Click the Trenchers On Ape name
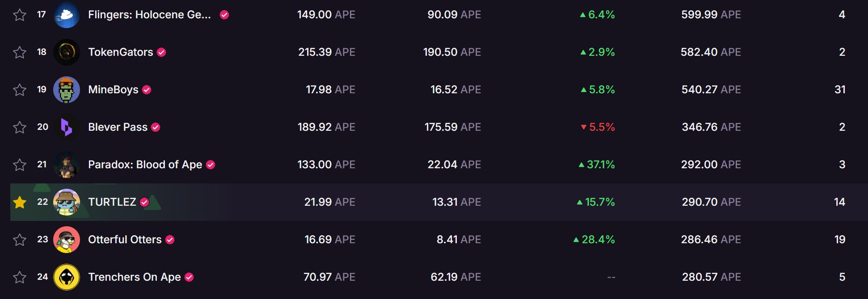The image size is (868, 299). 134,277
